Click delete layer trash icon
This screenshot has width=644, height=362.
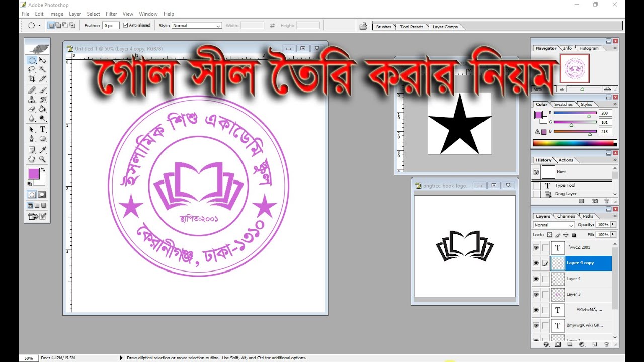point(606,344)
